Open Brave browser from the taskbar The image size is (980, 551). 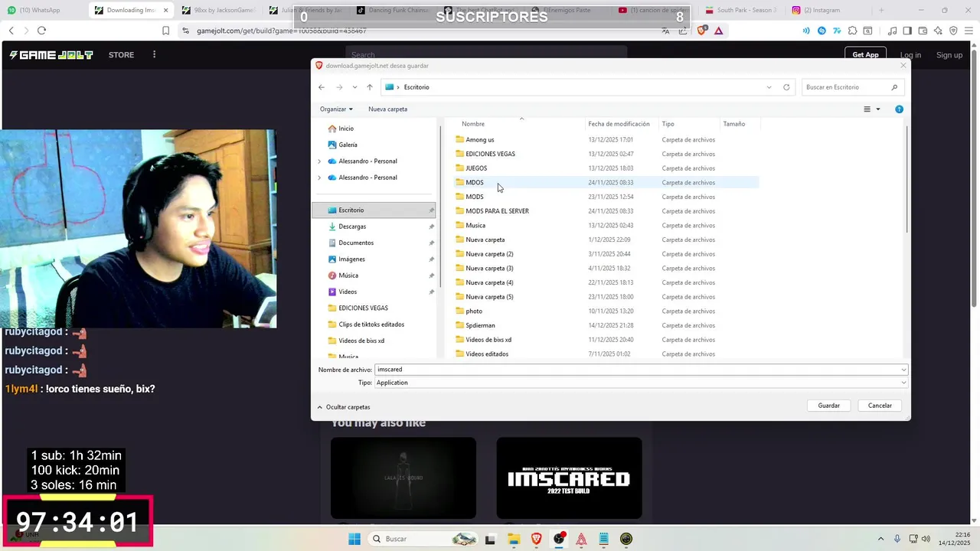[537, 539]
